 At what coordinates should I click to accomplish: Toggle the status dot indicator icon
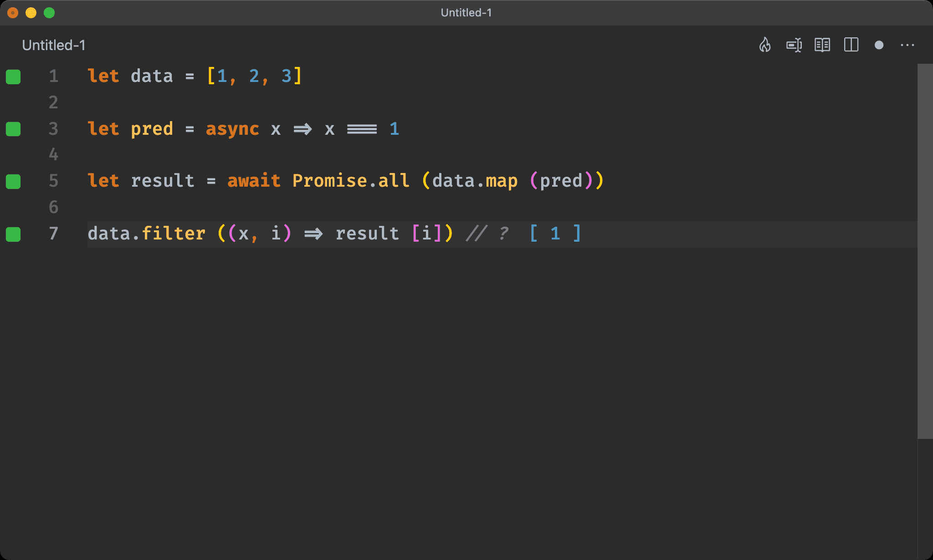[x=878, y=45]
